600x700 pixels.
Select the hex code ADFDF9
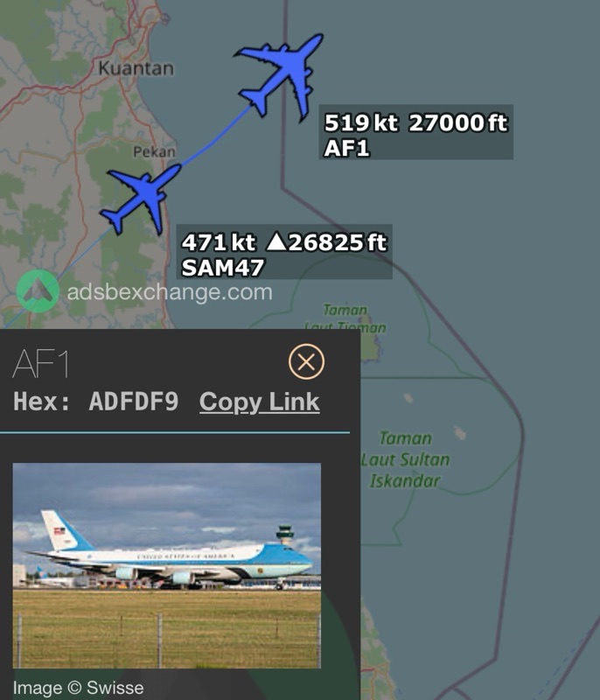coord(134,402)
